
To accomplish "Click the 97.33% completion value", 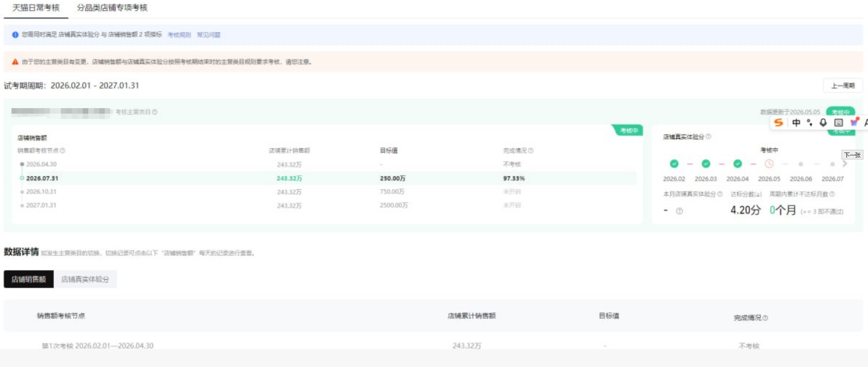I will [x=514, y=178].
